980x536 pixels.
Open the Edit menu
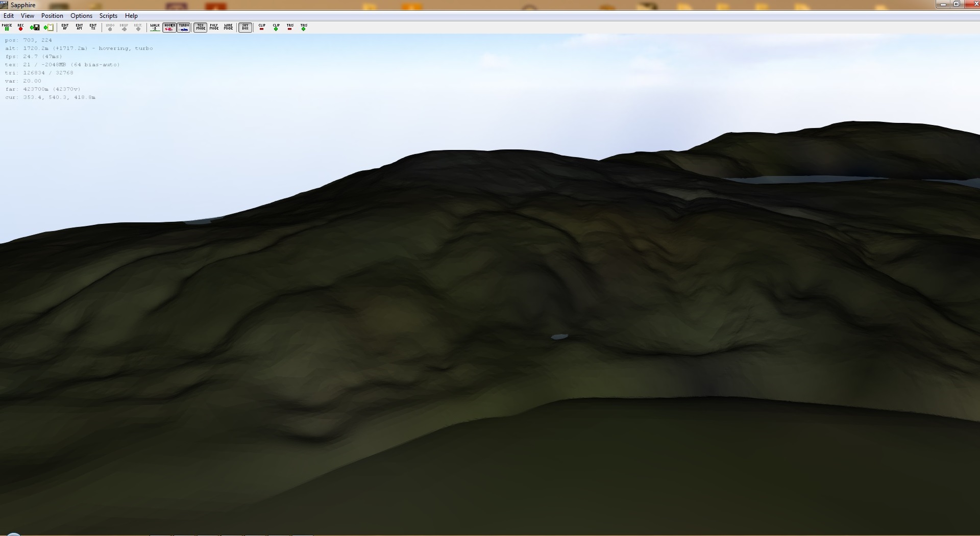click(9, 16)
